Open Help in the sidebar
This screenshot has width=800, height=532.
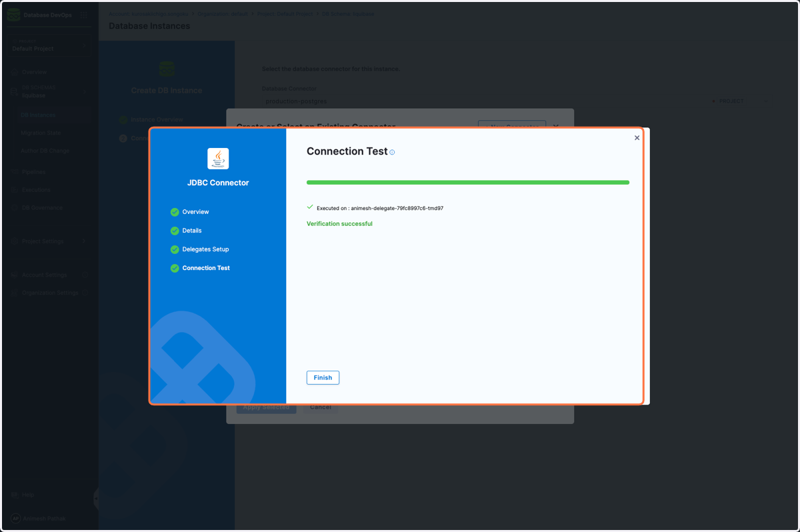pos(28,495)
